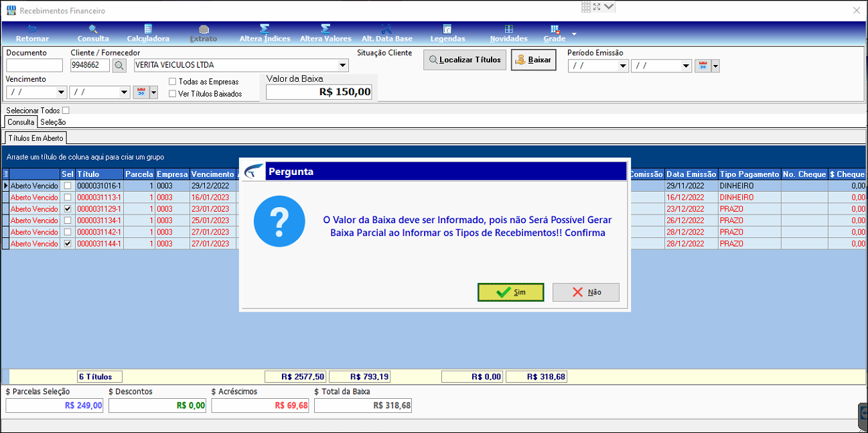
Task: Open the Extrato toolbar icon
Action: [204, 29]
